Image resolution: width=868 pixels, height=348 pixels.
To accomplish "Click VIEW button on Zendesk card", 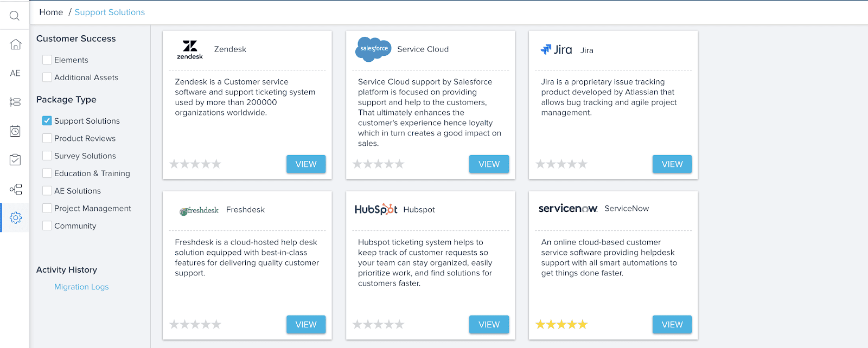I will tap(306, 164).
